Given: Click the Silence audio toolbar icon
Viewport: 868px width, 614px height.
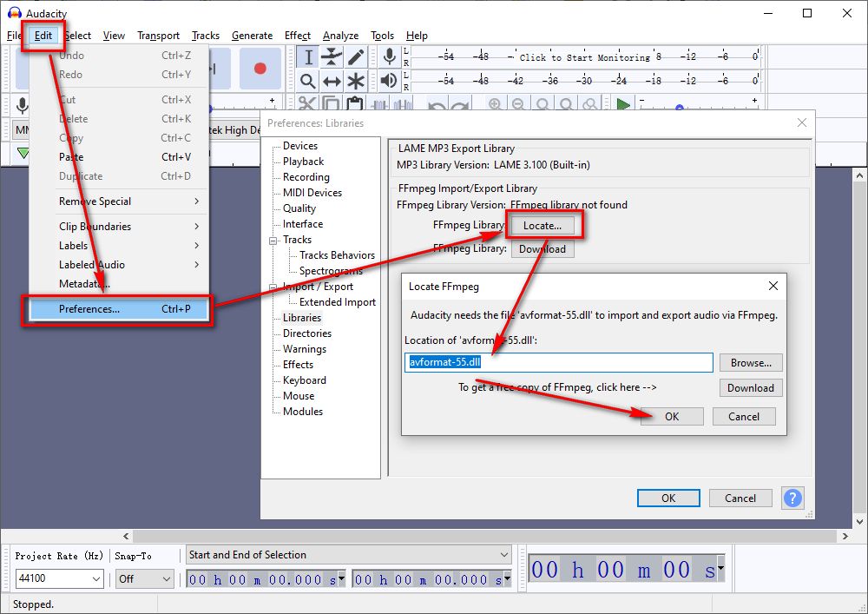Looking at the screenshot, I should (x=402, y=104).
